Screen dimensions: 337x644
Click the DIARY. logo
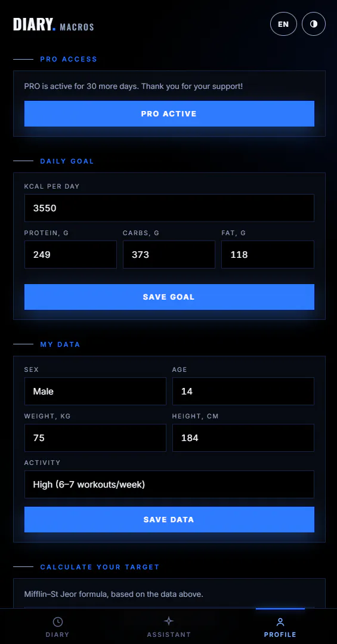35,24
